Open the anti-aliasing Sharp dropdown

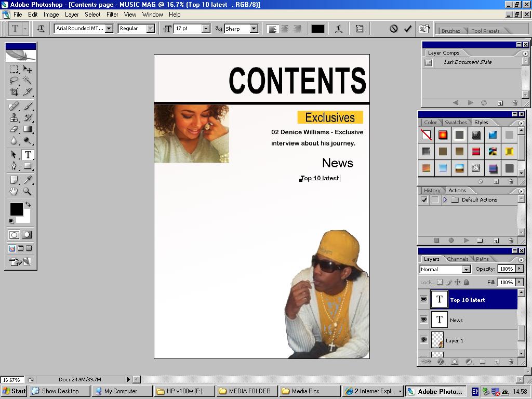pyautogui.click(x=254, y=29)
